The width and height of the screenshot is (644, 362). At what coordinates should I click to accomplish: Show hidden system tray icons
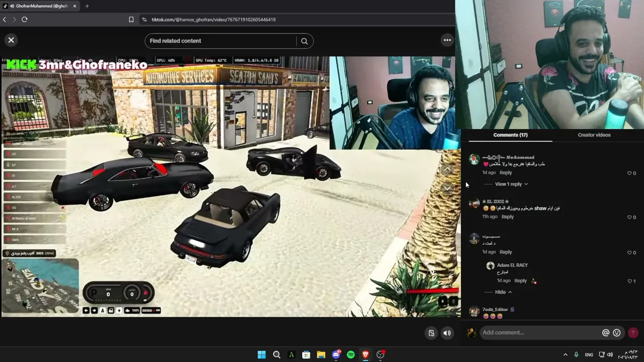pyautogui.click(x=565, y=355)
